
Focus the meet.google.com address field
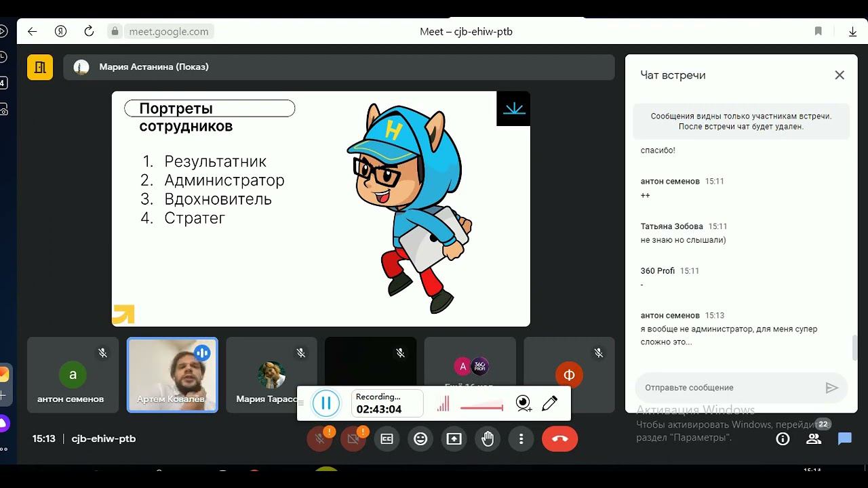click(x=168, y=31)
